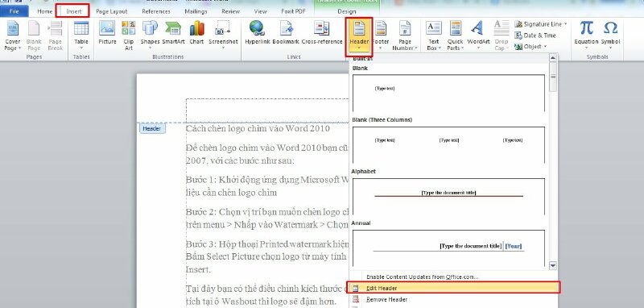Insert Date & Time

pos(535,35)
